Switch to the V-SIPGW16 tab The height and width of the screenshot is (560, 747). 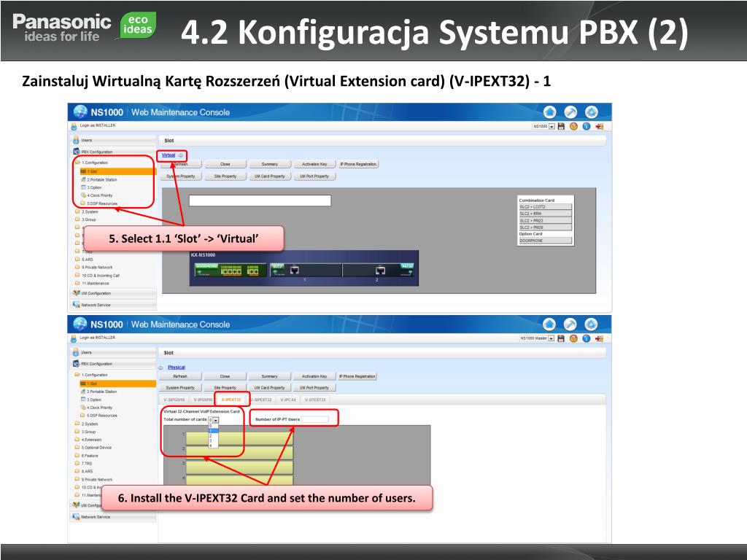tap(174, 400)
